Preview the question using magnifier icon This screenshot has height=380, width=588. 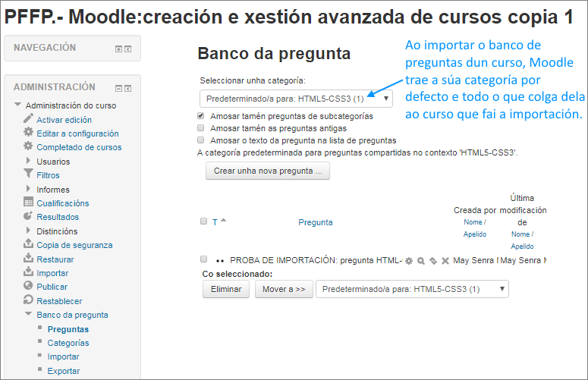421,261
